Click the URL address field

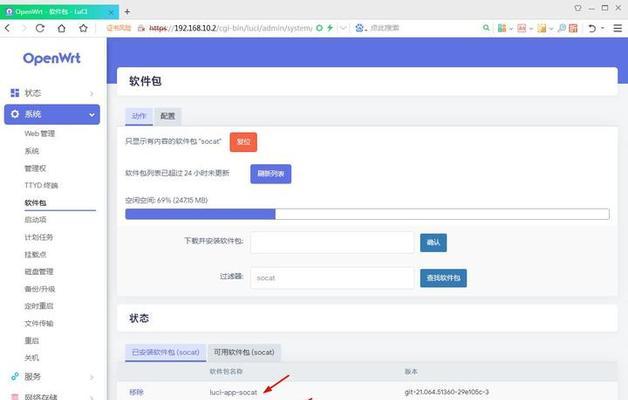coord(230,28)
